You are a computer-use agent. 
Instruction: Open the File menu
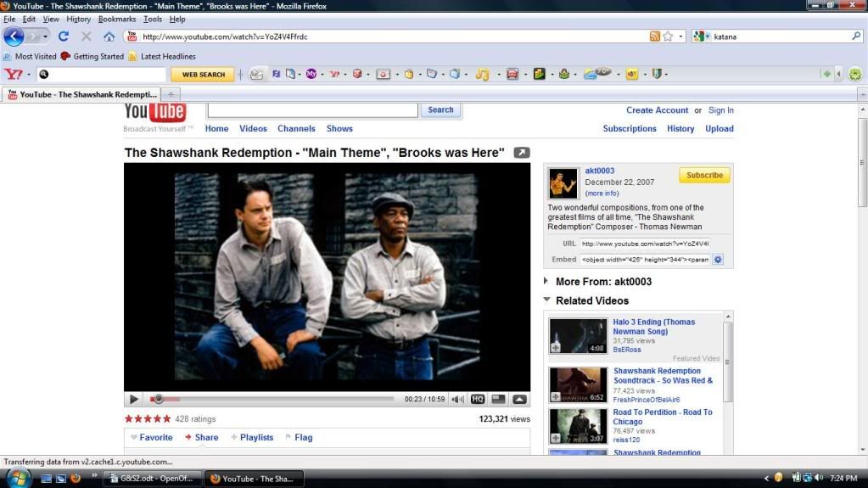click(9, 19)
